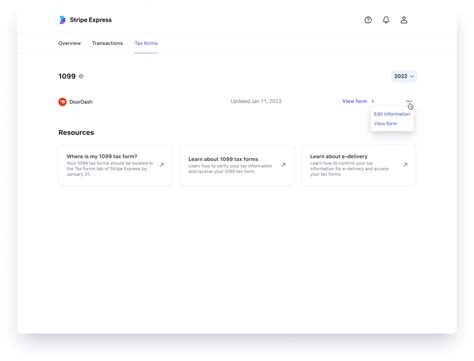
Task: Click the Stripe Express logo
Action: [62, 20]
